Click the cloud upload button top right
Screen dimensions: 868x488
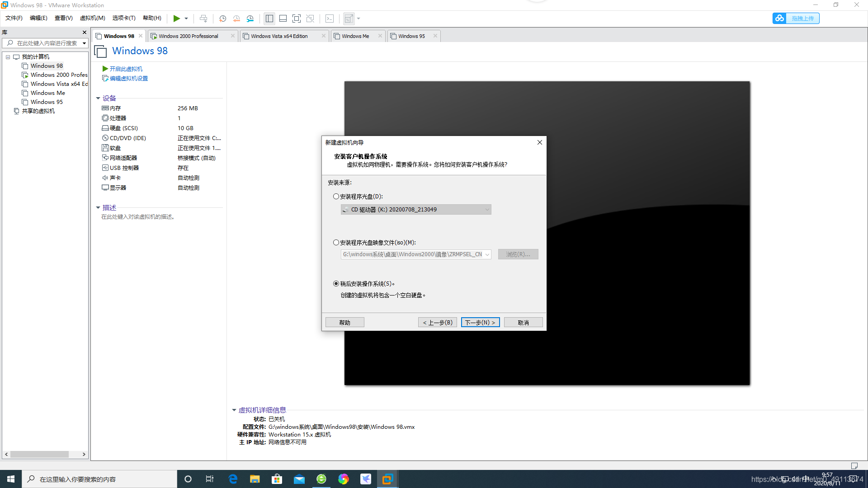tap(796, 19)
